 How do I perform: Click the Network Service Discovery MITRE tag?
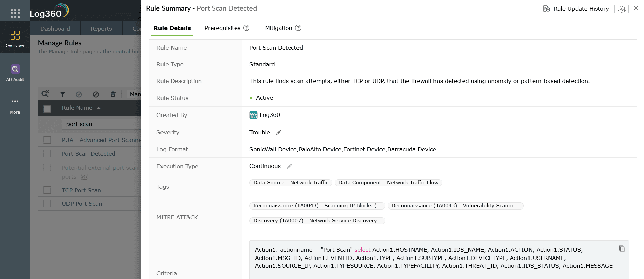pyautogui.click(x=317, y=221)
